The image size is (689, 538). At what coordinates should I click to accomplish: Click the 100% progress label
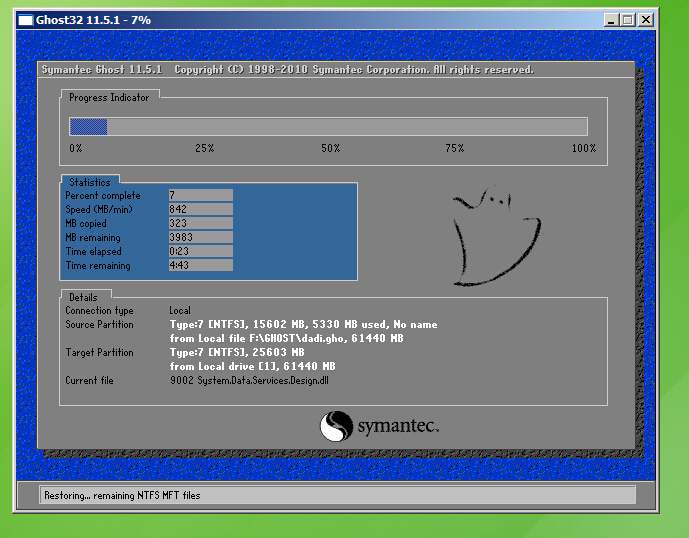[584, 148]
